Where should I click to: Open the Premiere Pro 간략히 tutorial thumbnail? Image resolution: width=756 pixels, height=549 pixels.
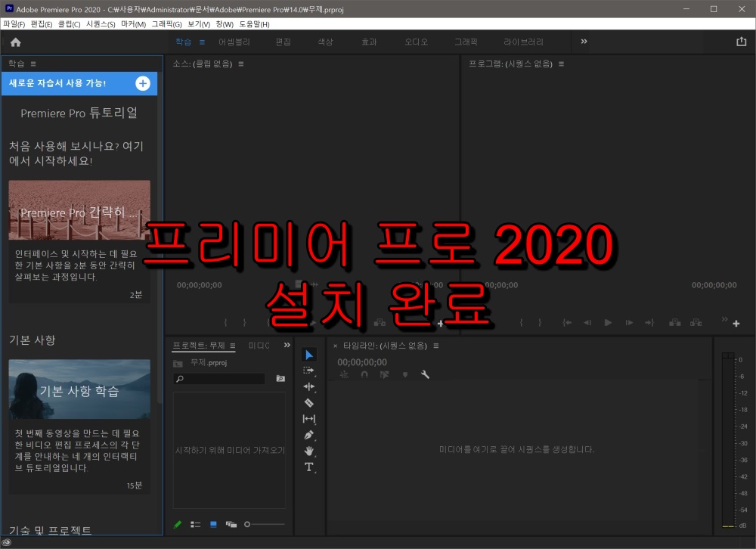(79, 209)
